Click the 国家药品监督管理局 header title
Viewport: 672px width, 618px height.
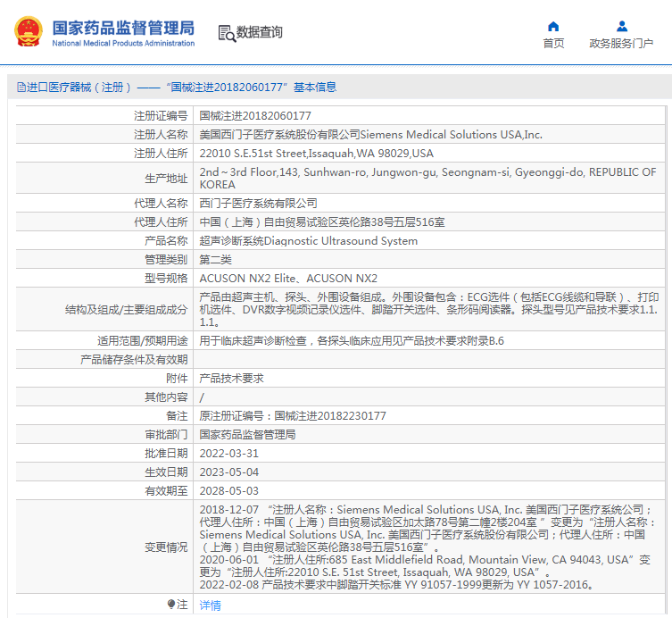tap(123, 28)
